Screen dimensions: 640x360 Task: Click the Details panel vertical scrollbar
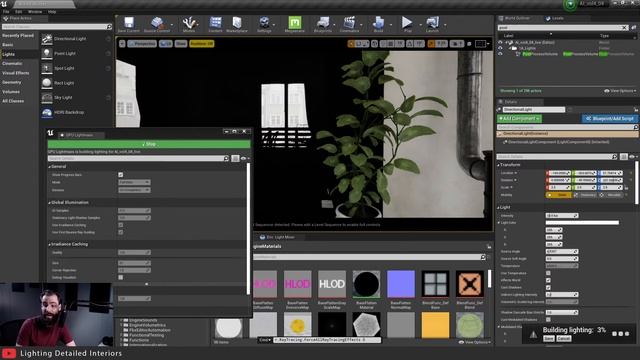click(x=636, y=183)
